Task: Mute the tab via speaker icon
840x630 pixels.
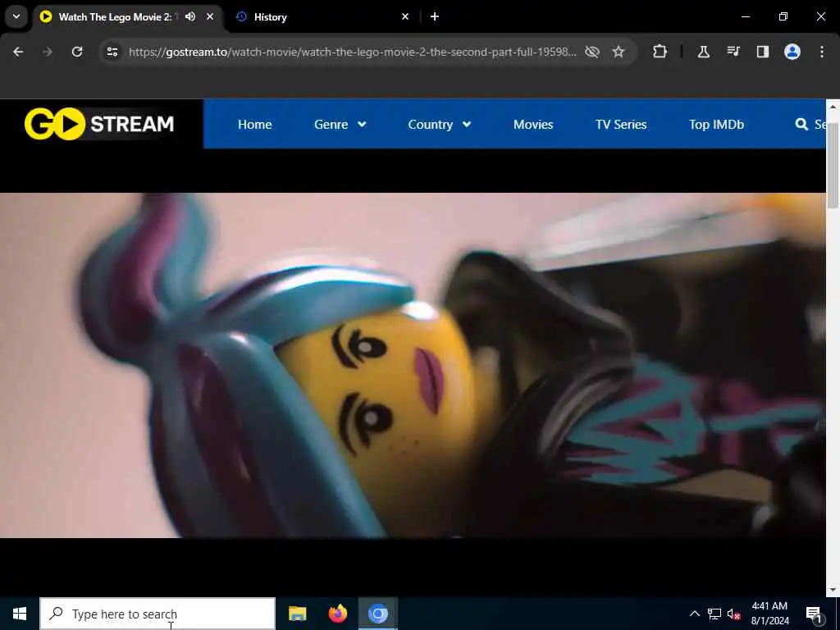Action: coord(190,16)
